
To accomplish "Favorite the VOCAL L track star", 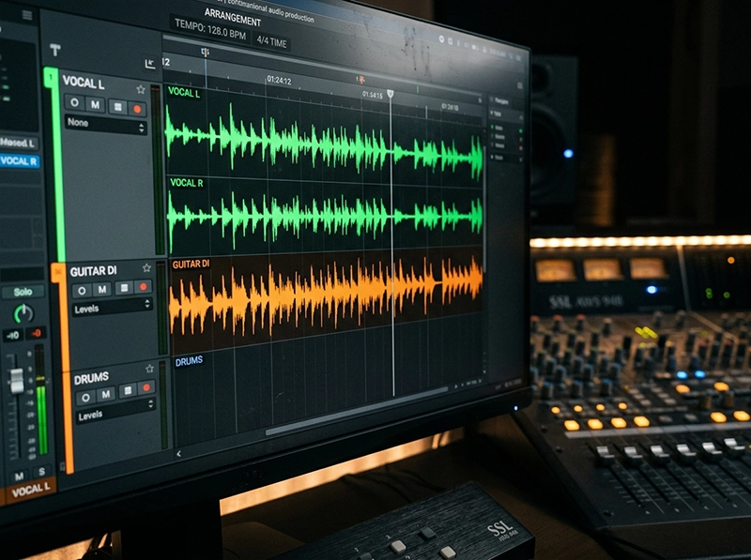I will (140, 89).
